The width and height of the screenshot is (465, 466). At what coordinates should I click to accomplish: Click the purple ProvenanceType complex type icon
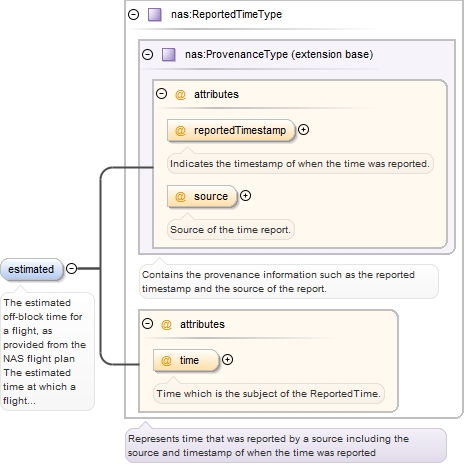(x=169, y=54)
